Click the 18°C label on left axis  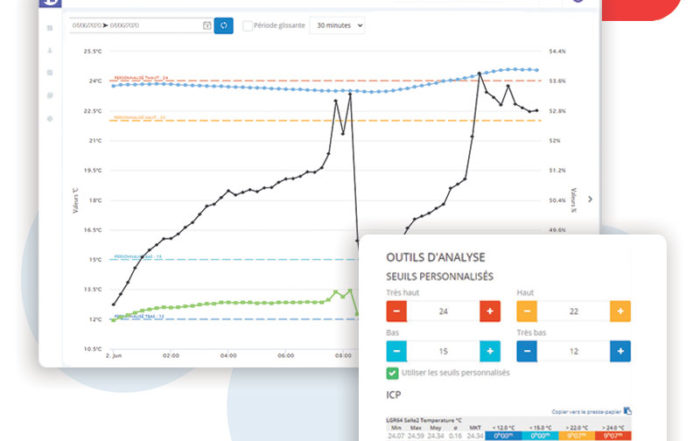pos(96,200)
